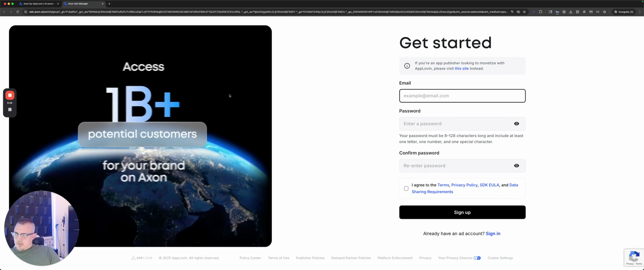Close the Axon by AppLovin tab
Screen dimensions: 644x270
click(58, 4)
